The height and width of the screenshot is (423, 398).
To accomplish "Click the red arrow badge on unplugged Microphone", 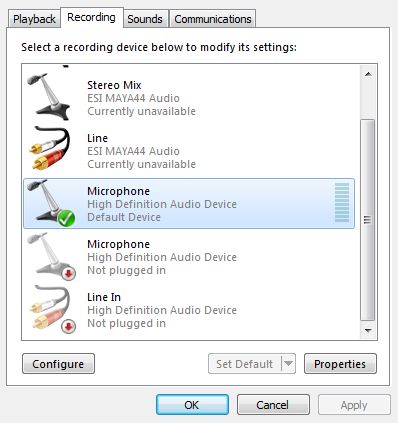I will coord(69,273).
